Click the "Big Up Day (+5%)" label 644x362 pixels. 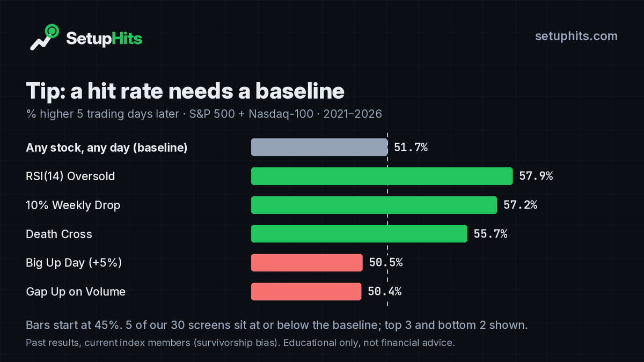tap(74, 263)
